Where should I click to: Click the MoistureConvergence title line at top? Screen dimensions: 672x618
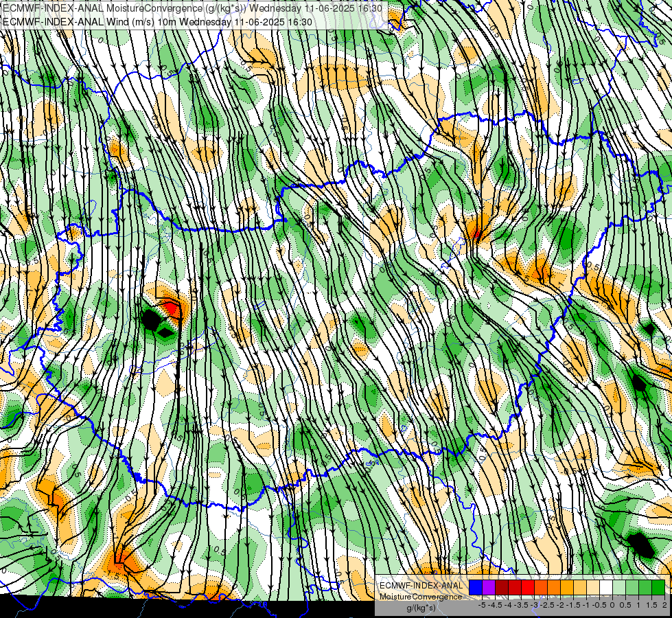point(192,8)
